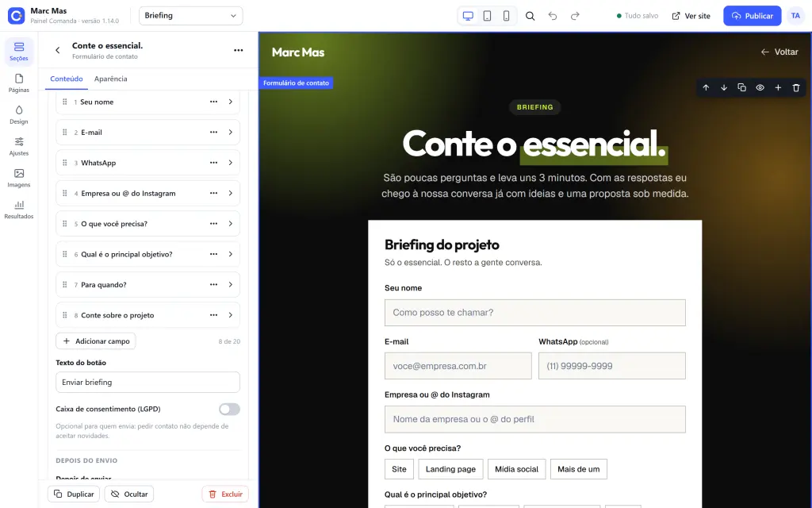Click the voce@empresa.com.br email input
Image resolution: width=812 pixels, height=508 pixels.
tap(458, 366)
